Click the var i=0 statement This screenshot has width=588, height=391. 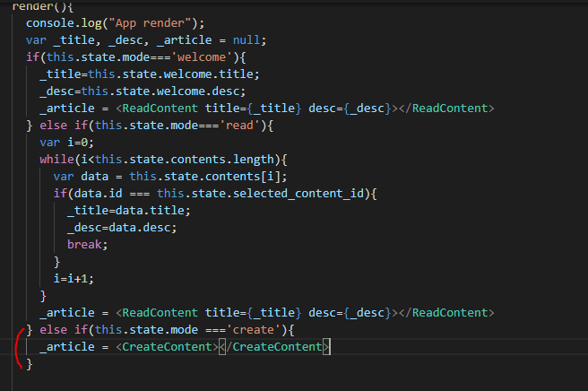pyautogui.click(x=66, y=143)
